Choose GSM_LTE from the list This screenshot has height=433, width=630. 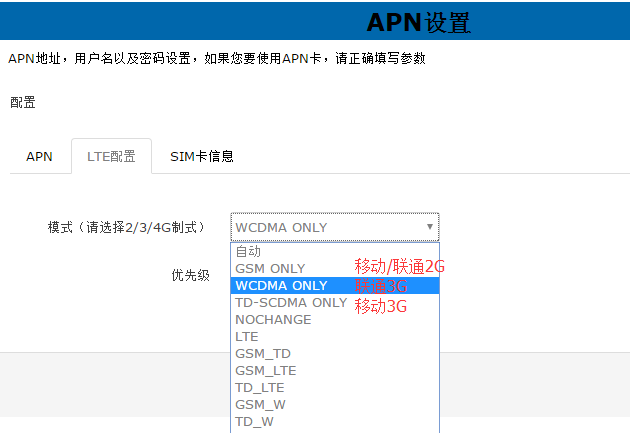coord(266,371)
